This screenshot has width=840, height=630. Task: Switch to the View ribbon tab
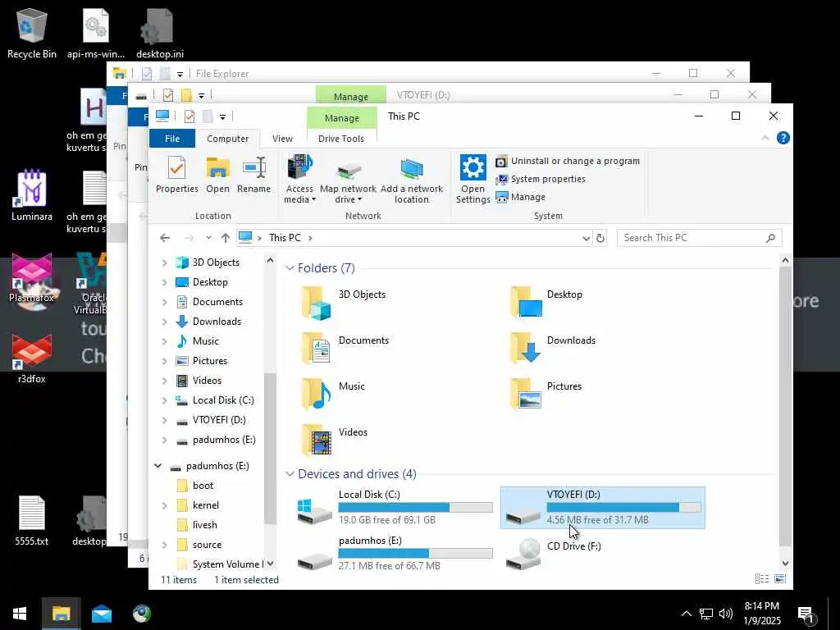282,138
